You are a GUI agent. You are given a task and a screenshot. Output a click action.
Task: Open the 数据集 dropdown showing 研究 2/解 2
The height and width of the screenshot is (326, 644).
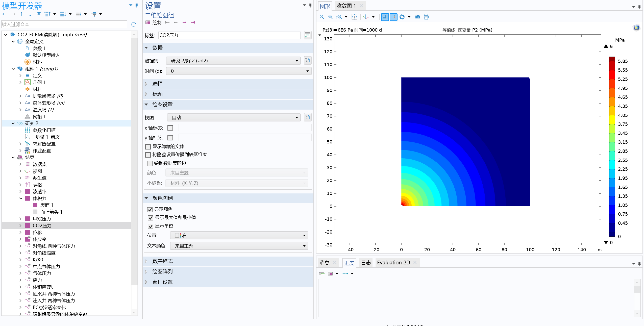[233, 61]
